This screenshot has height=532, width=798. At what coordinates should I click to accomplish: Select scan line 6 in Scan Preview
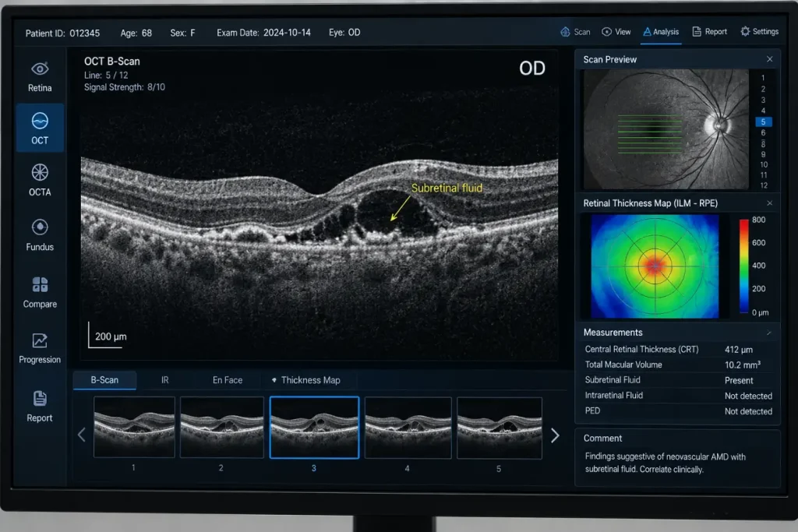click(x=763, y=132)
